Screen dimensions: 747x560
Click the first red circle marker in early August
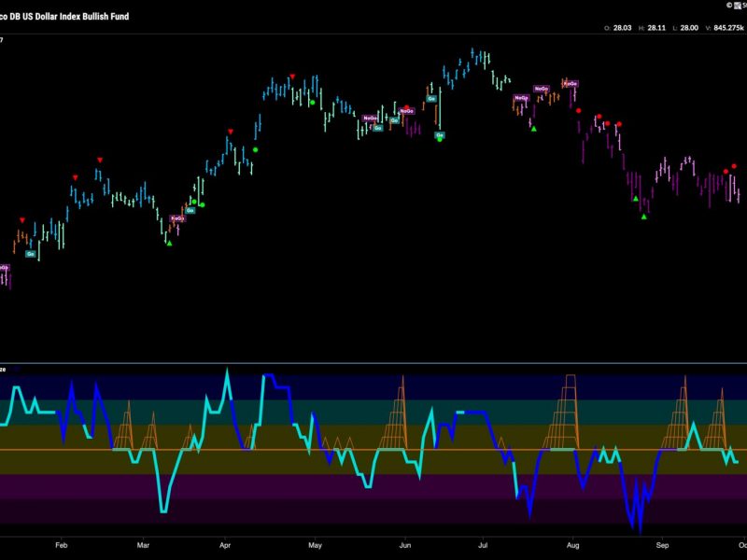[x=578, y=111]
